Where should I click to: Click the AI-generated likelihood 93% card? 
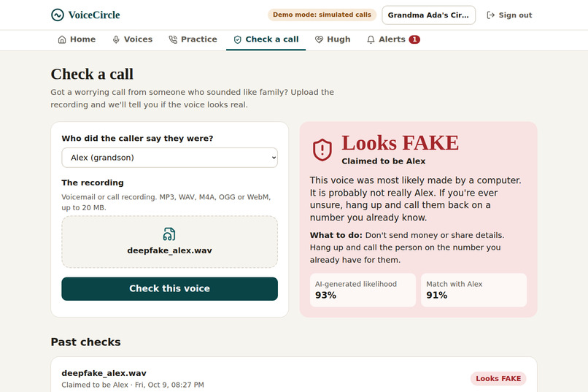[x=363, y=290]
